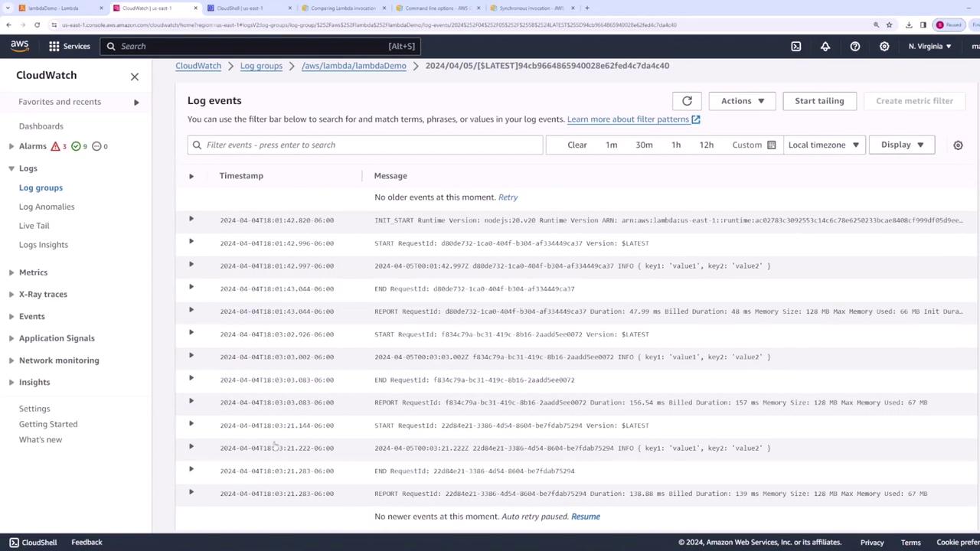Expand the Insights sidebar section
This screenshot has width=980, height=551.
click(x=11, y=383)
